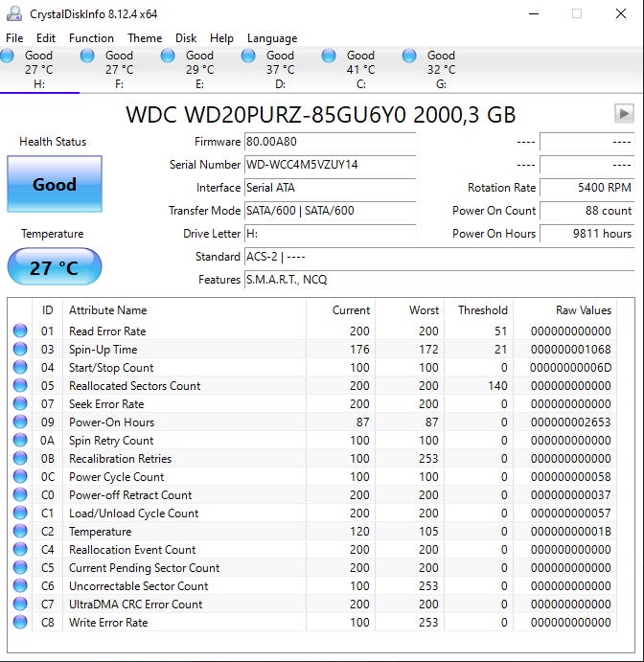
Task: Click raw value 0000000006D for Start/Stop Count
Action: (x=570, y=367)
